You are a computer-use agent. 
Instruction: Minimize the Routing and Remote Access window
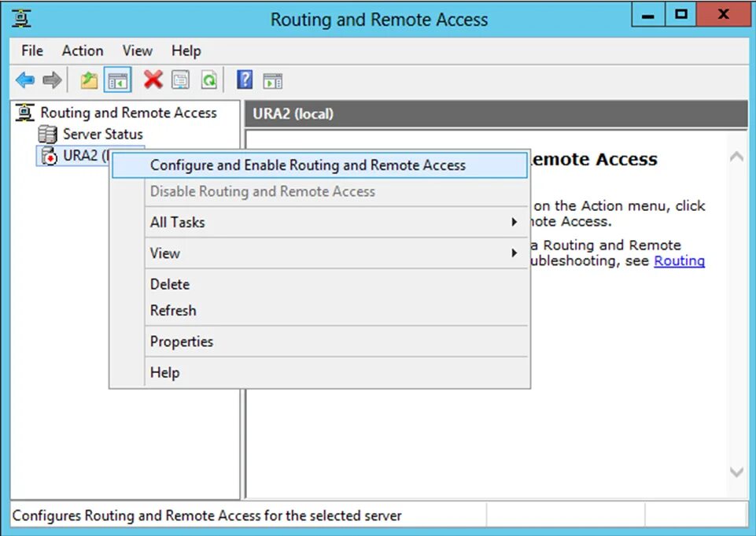648,15
